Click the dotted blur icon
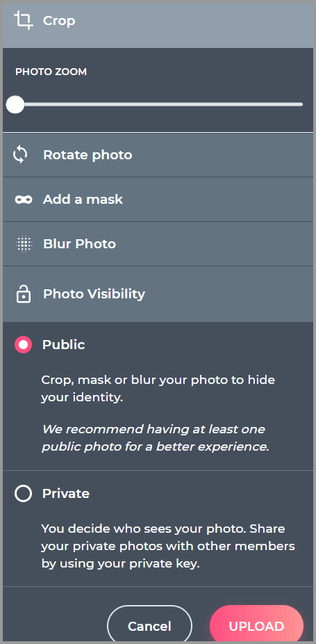This screenshot has height=644, width=316. coord(24,244)
